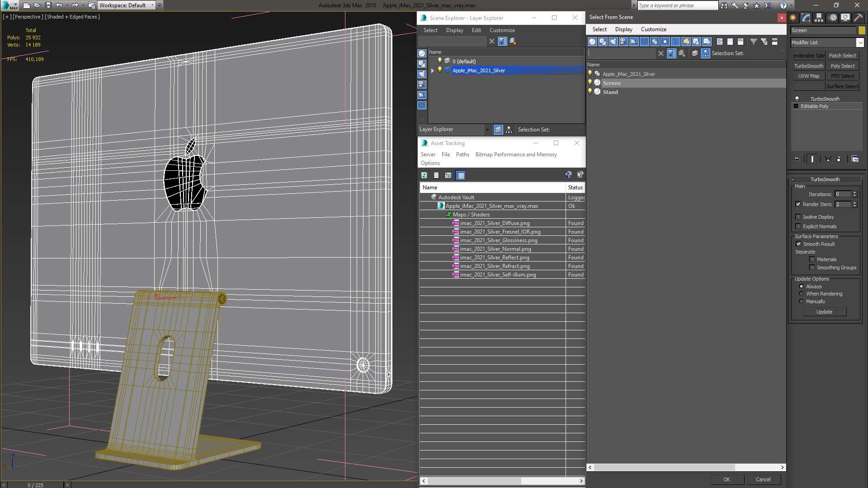The image size is (868, 488).
Task: Click the UVW Map modifier button
Action: 809,76
